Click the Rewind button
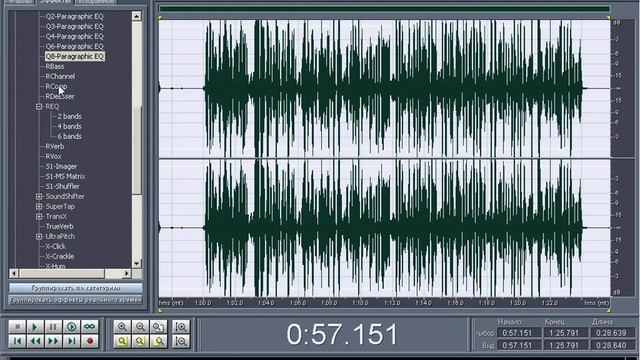Screen dimensions: 640x360 [35, 341]
